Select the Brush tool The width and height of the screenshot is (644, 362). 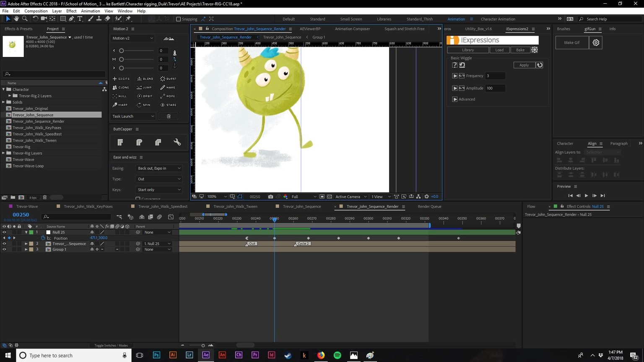(x=90, y=19)
